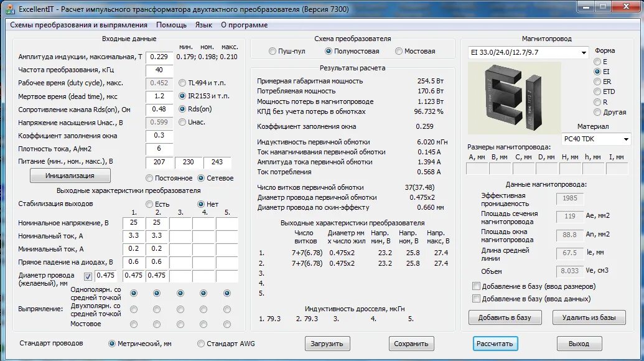Select Стандарт AWG wire standard

click(x=226, y=344)
